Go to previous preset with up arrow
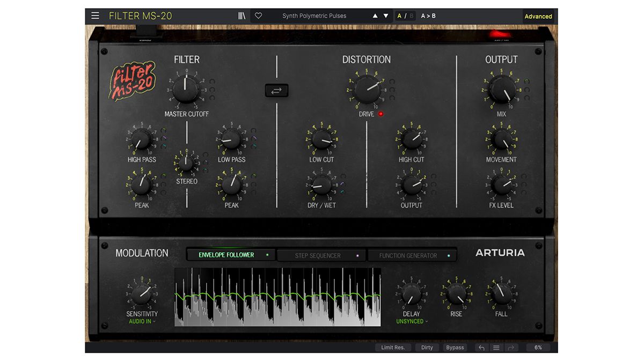 click(375, 16)
